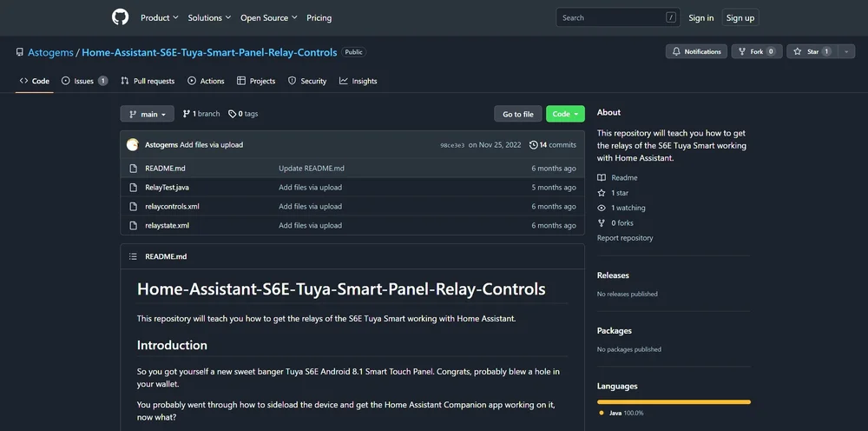Click the 5 months ago timestamp for RelayTest.java
868x431 pixels.
tap(554, 187)
